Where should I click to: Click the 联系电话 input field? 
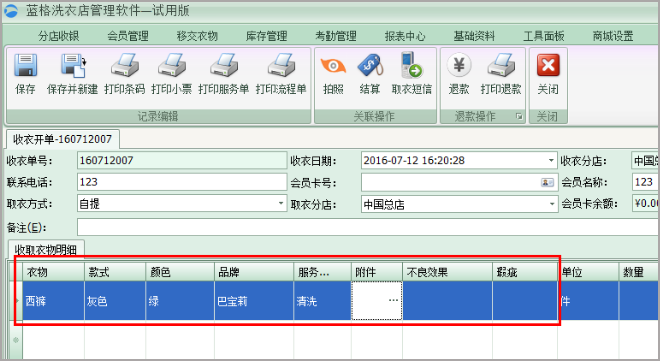click(182, 182)
